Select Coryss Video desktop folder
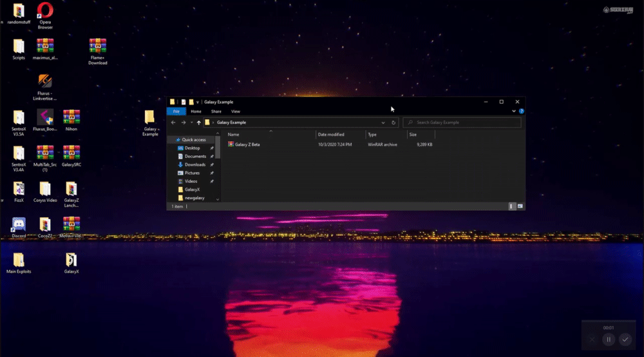Screen dimensions: 644x357 (45, 192)
